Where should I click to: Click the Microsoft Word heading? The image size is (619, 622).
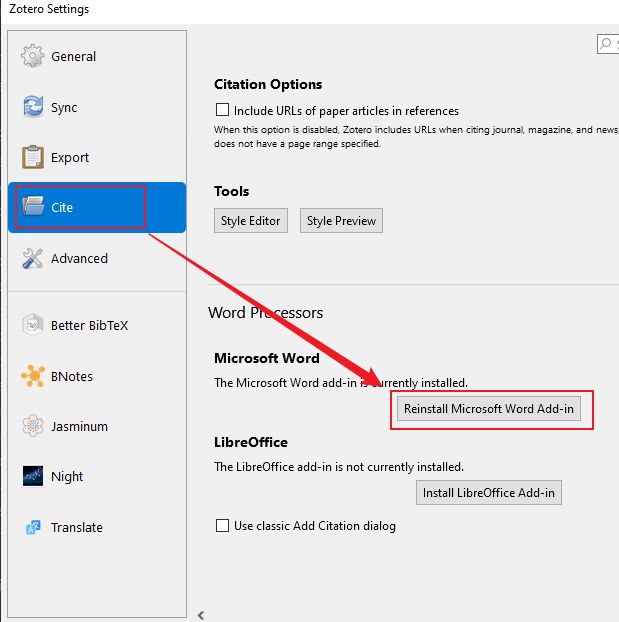point(267,358)
